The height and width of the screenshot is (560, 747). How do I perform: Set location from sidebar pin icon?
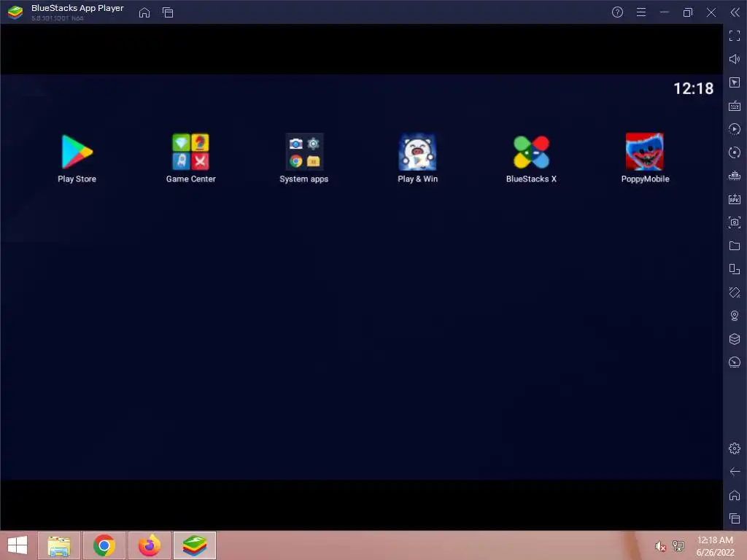tap(735, 316)
